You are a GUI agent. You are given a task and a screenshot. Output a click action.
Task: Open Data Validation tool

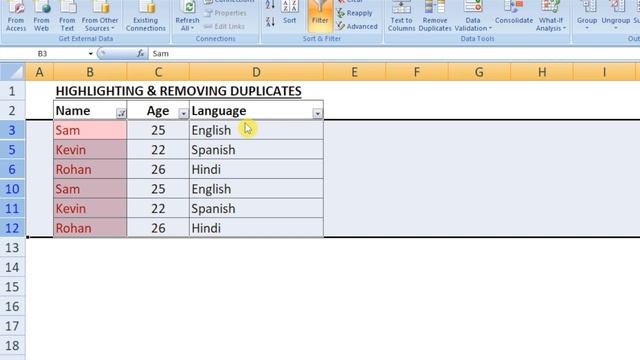(x=473, y=16)
